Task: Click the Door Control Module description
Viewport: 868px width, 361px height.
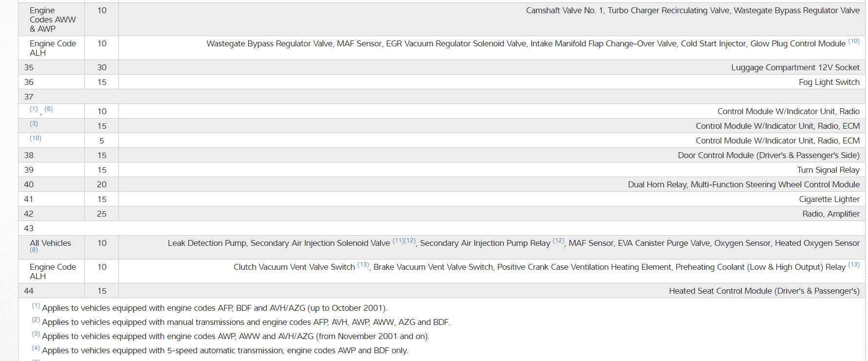Action: tap(769, 155)
